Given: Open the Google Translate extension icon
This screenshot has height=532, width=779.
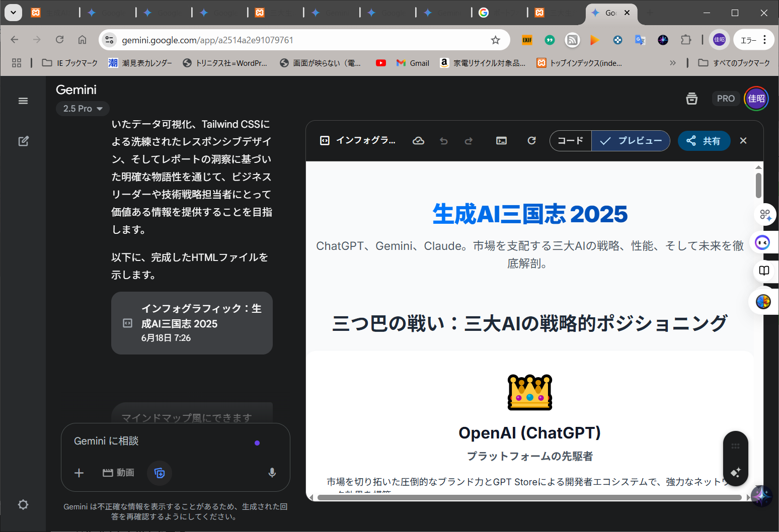Looking at the screenshot, I should 640,40.
